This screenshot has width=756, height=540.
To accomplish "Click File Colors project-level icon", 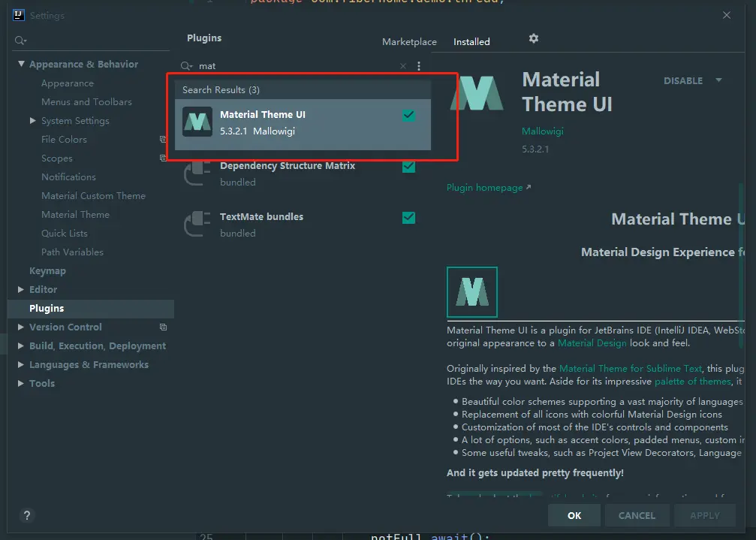I will pos(163,140).
